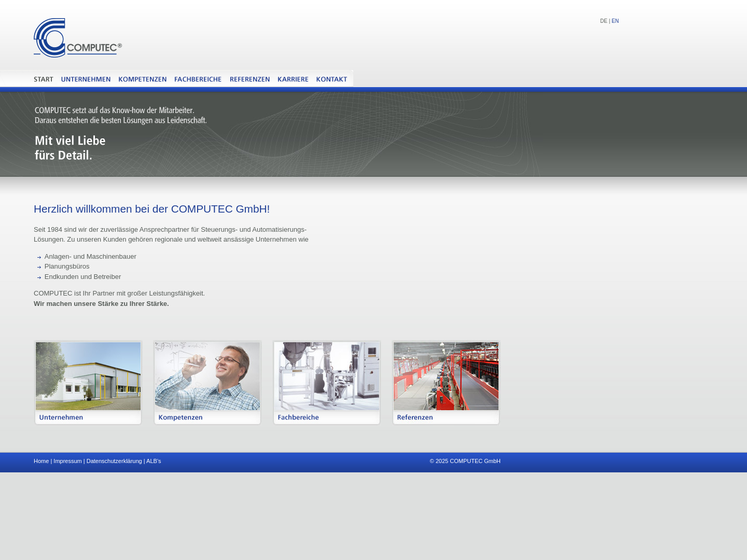This screenshot has width=747, height=560.
Task: Click the arrow bullet beside Planungsbüros
Action: tap(39, 267)
